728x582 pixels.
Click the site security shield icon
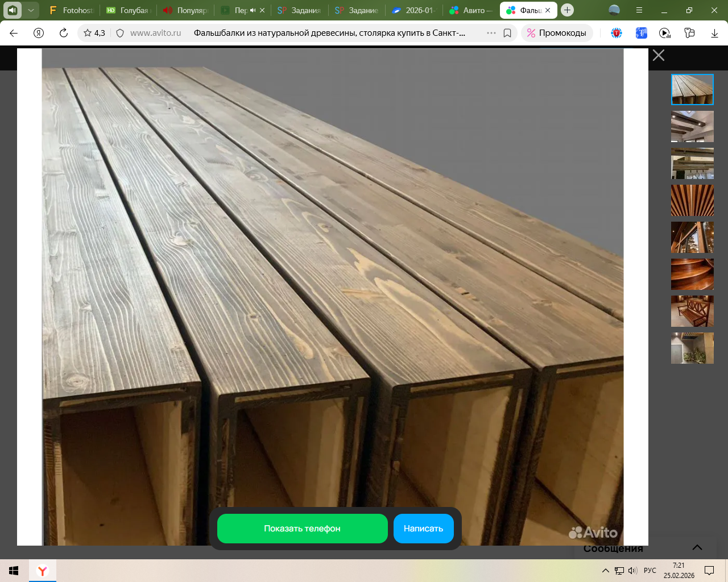coord(120,33)
